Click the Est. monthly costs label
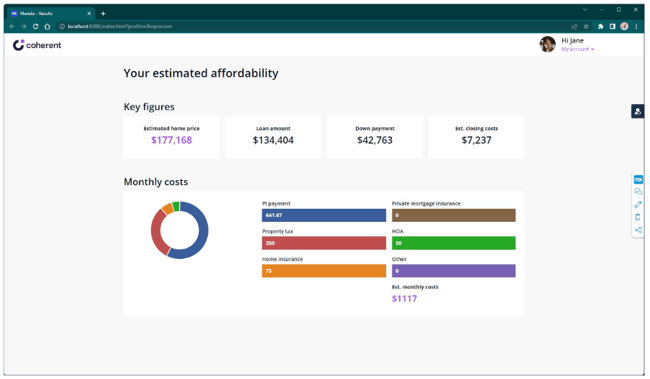The height and width of the screenshot is (379, 650). click(x=415, y=287)
